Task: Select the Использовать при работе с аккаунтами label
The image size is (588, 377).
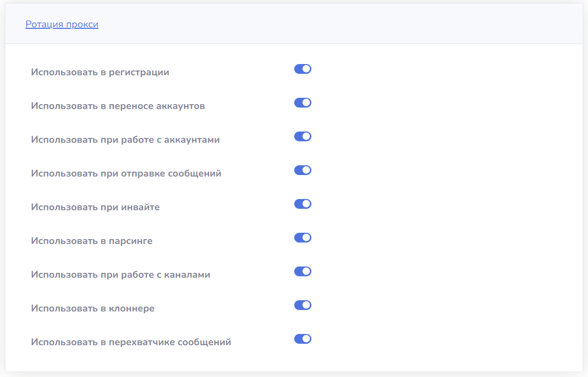Action: click(x=125, y=140)
